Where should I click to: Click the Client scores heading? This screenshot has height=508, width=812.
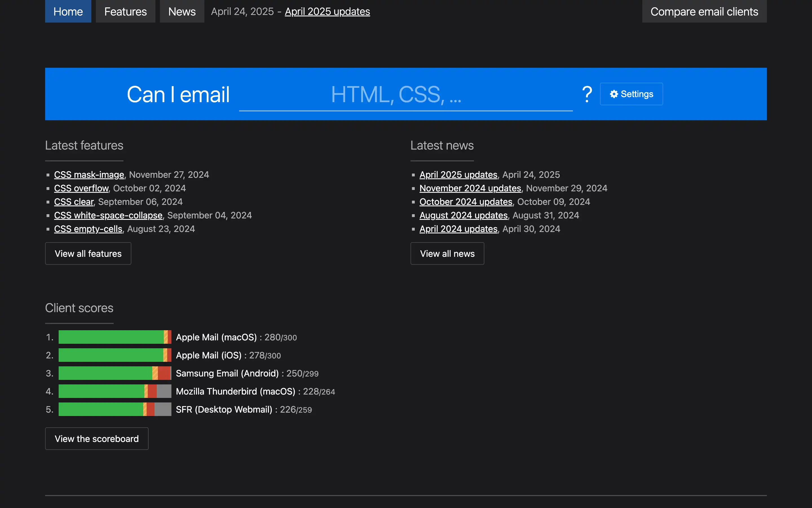click(x=79, y=308)
